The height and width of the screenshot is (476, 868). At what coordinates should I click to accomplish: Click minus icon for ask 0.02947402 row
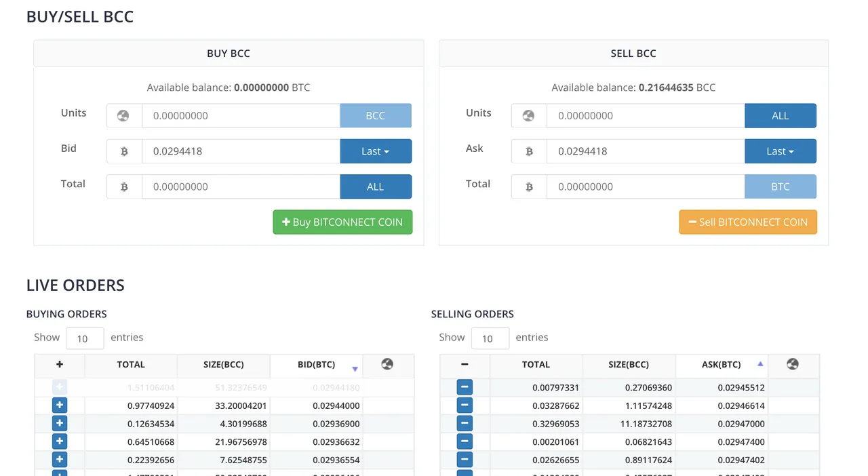click(465, 460)
